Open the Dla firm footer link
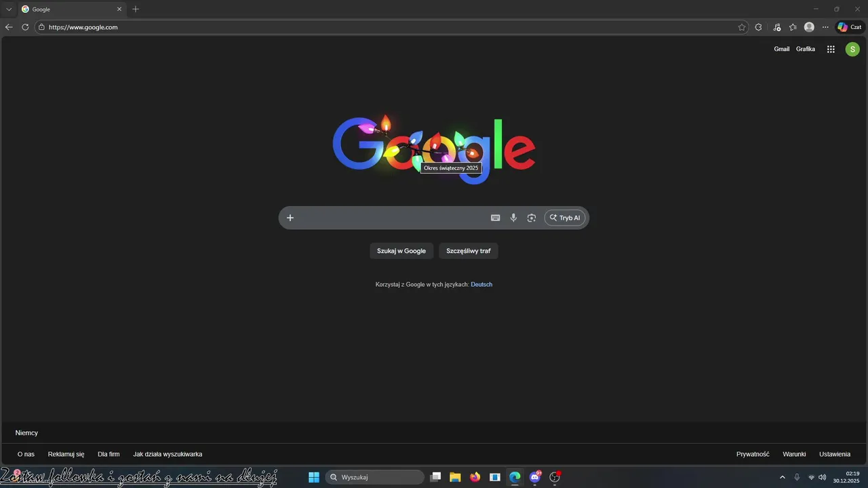Screen dimensions: 868x488 pos(108,454)
